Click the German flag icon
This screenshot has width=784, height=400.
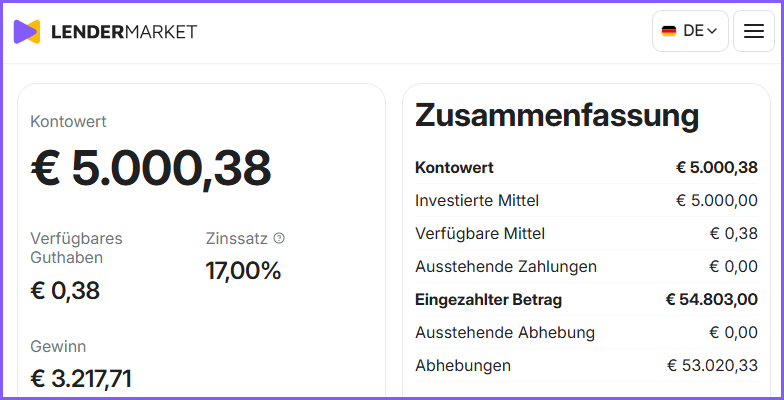pyautogui.click(x=668, y=31)
